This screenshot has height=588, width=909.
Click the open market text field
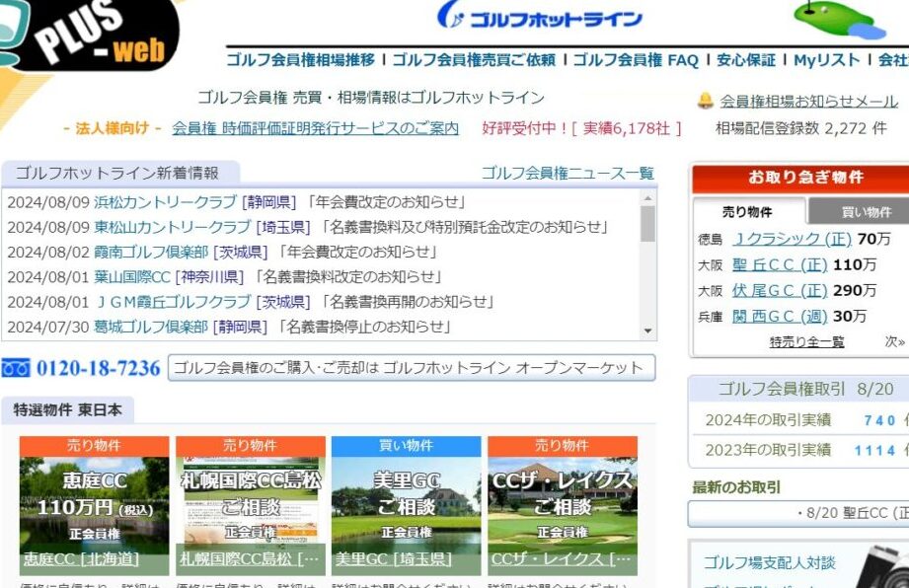pos(412,368)
